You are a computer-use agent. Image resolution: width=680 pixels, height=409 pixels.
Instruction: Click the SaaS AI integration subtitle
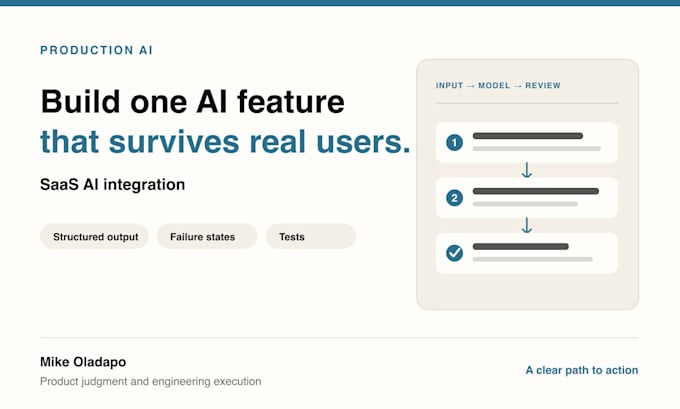pos(112,184)
